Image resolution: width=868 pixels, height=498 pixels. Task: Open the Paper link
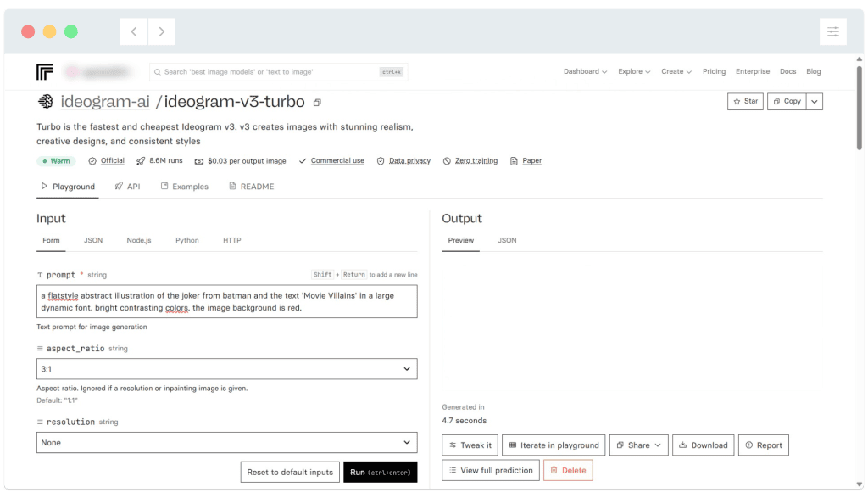pyautogui.click(x=531, y=160)
